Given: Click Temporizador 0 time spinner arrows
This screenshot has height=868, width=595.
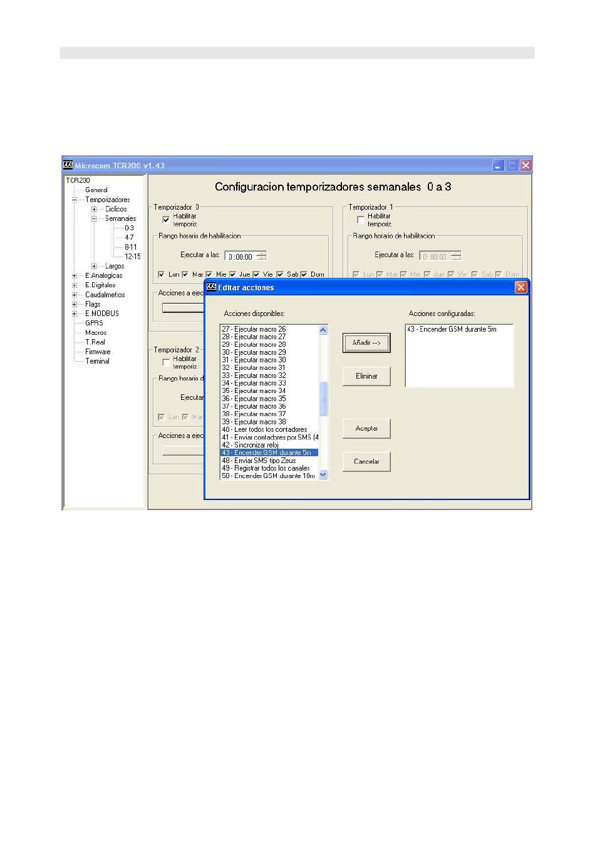Looking at the screenshot, I should pyautogui.click(x=261, y=256).
